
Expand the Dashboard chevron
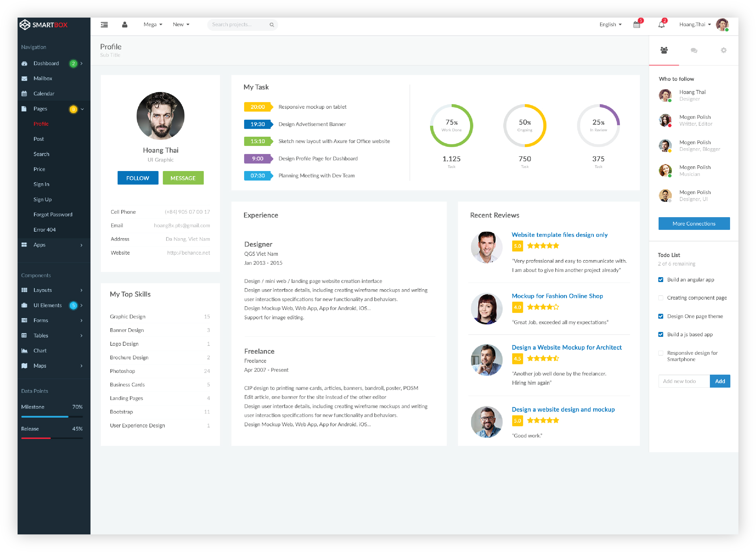[x=82, y=63]
